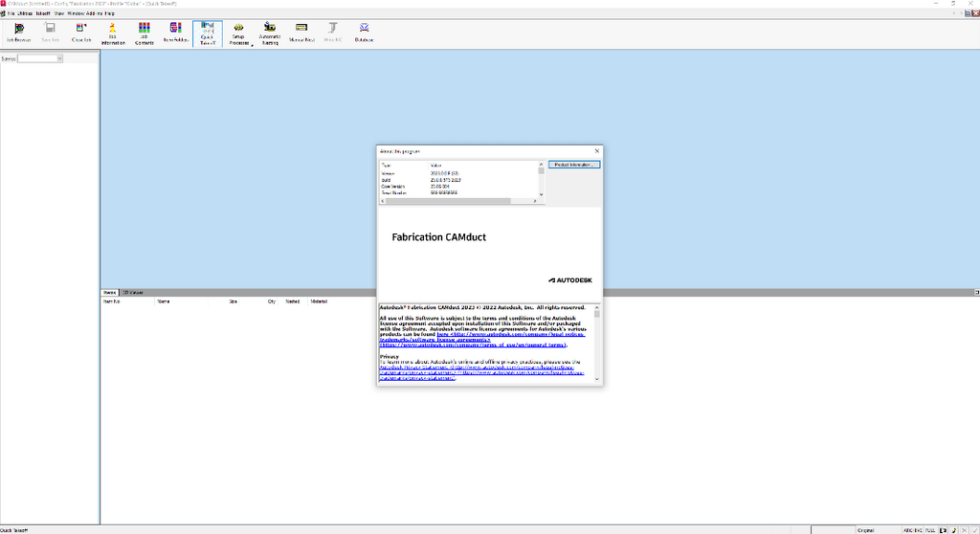
Task: Click the greyed-out Write NC icon
Action: tap(333, 33)
